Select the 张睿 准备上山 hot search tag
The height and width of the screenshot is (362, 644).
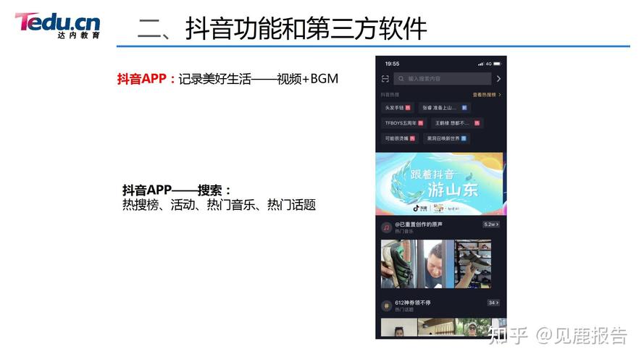444,108
